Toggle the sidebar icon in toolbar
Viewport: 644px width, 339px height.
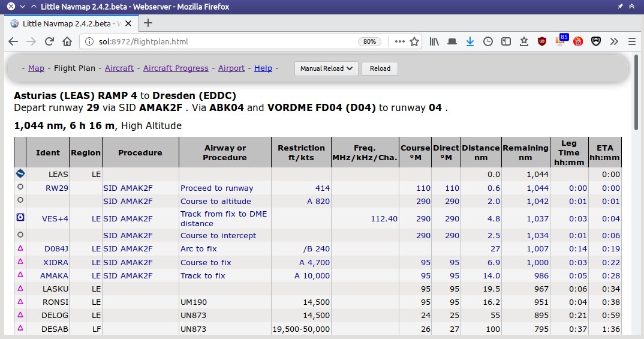(x=506, y=41)
